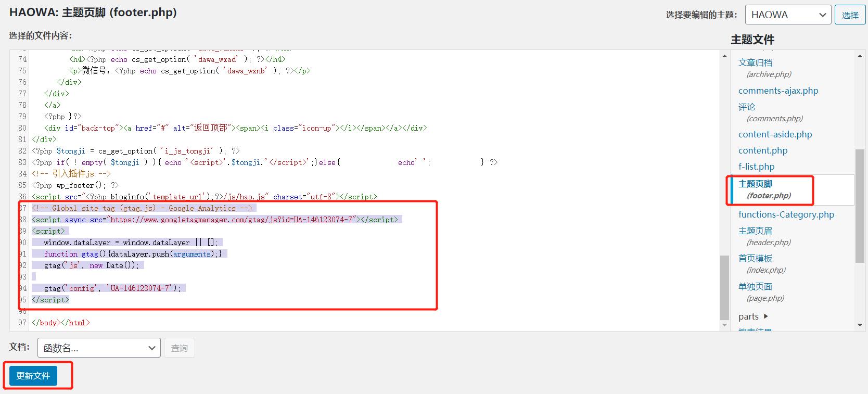This screenshot has height=394, width=868.
Task: Open the 函数名 documentation dropdown
Action: 99,348
